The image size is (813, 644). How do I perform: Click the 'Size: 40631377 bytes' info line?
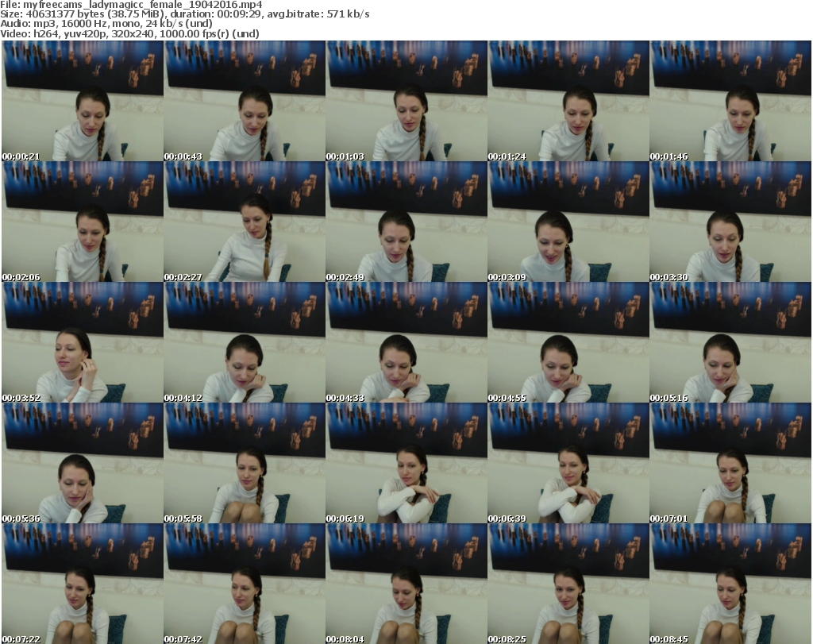[x=184, y=14]
